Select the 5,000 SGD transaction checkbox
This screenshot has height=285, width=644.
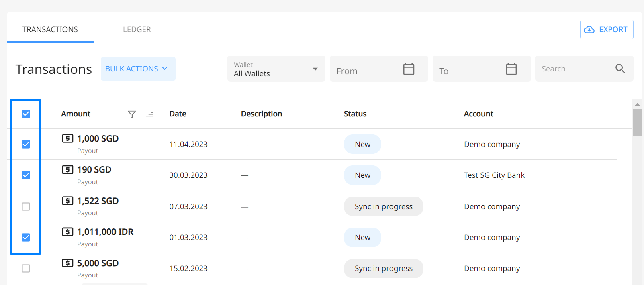(26, 268)
